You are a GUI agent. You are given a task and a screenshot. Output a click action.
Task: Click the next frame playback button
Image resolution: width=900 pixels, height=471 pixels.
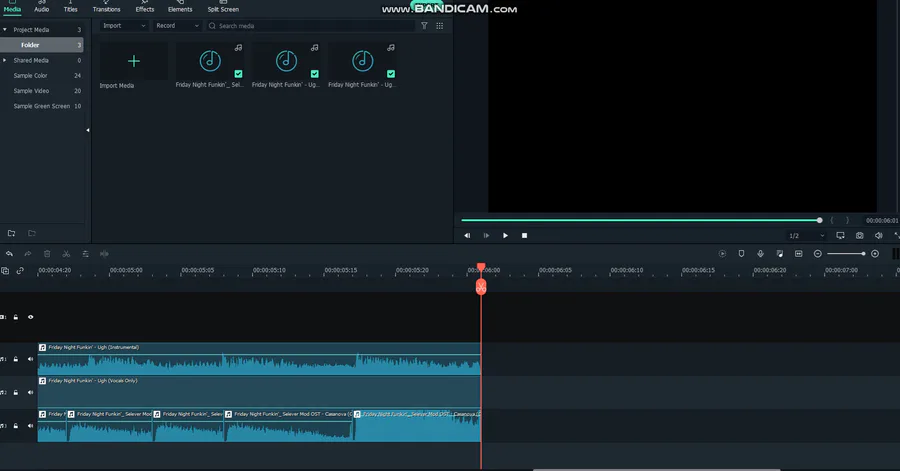pyautogui.click(x=486, y=235)
